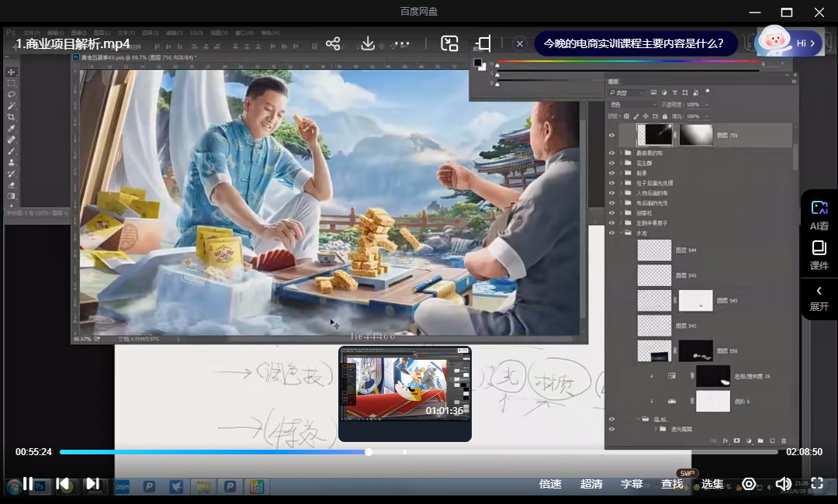Open Photoshop 文件 menu
Screen dimensions: 838x504
pos(32,33)
